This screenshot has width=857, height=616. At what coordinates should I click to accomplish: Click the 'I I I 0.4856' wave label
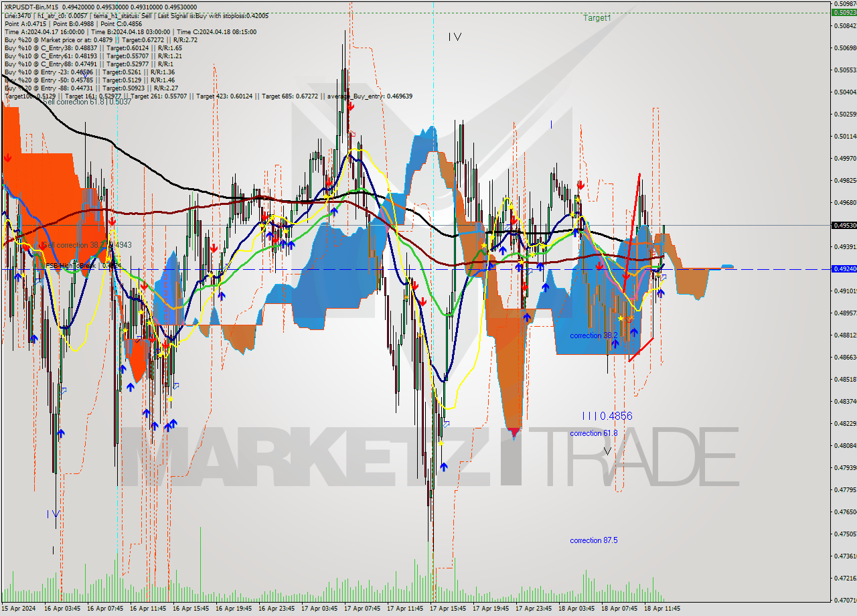(x=607, y=416)
